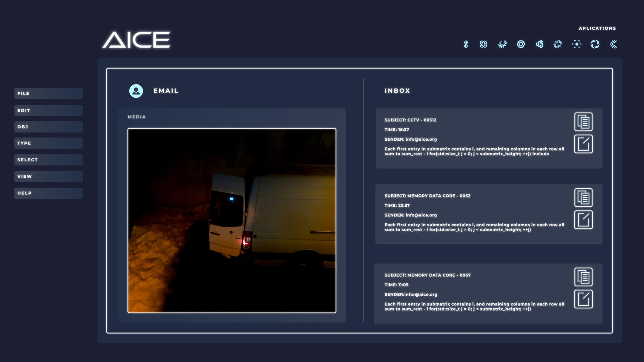Copy the CCTV - 00512 email

(x=583, y=121)
